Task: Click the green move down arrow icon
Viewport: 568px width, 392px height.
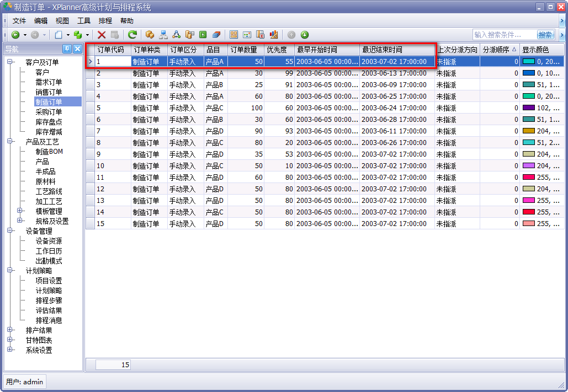Action: (x=305, y=35)
